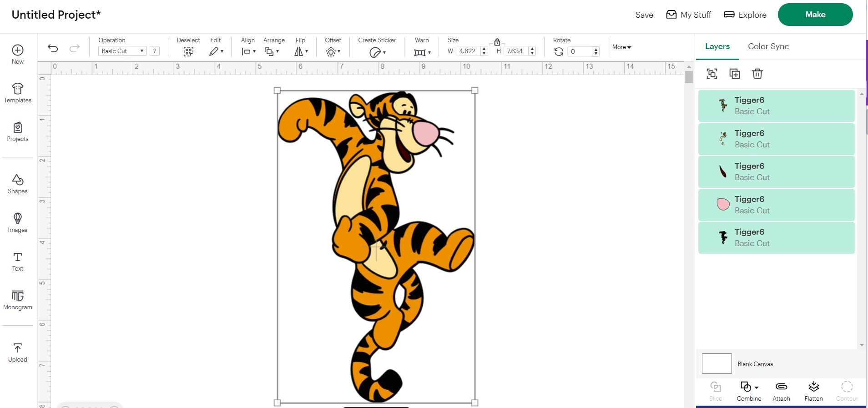Open the Projects panel
Image resolution: width=868 pixels, height=408 pixels.
click(x=17, y=131)
